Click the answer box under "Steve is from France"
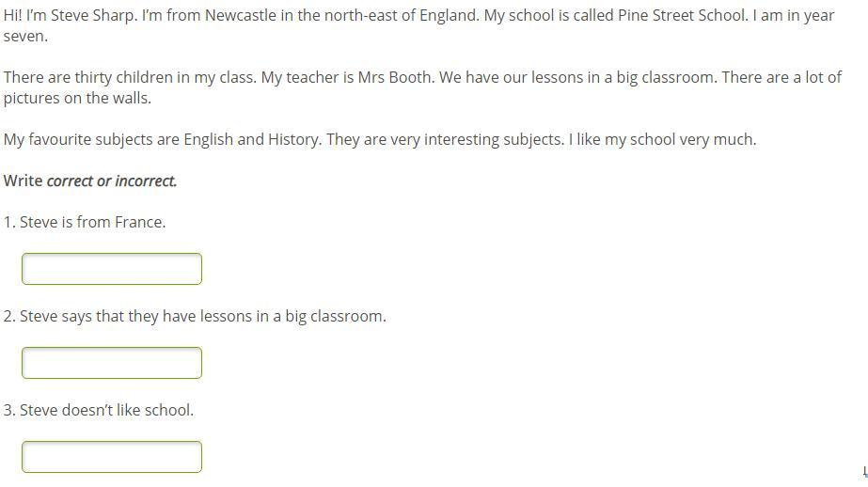 112,269
